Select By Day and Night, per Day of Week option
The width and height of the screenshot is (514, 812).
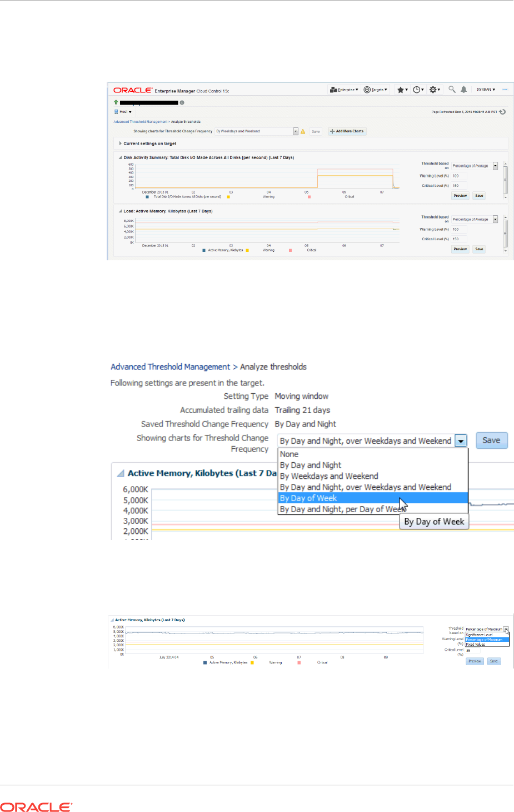pos(373,509)
